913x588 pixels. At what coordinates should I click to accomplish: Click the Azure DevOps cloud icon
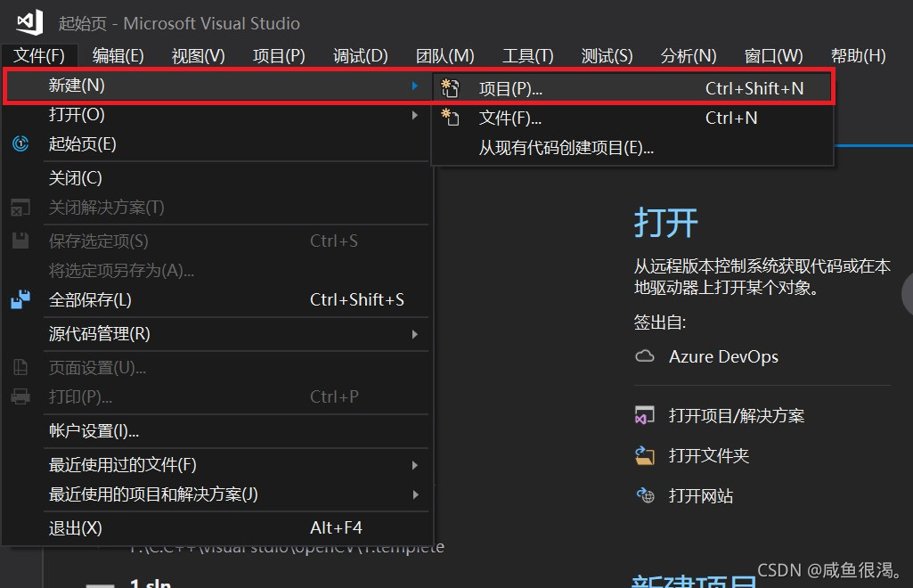pos(645,356)
